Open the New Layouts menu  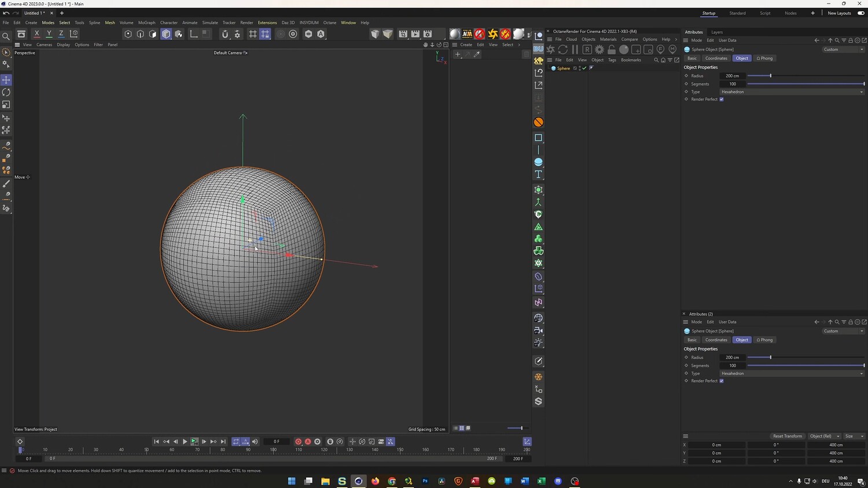[839, 13]
